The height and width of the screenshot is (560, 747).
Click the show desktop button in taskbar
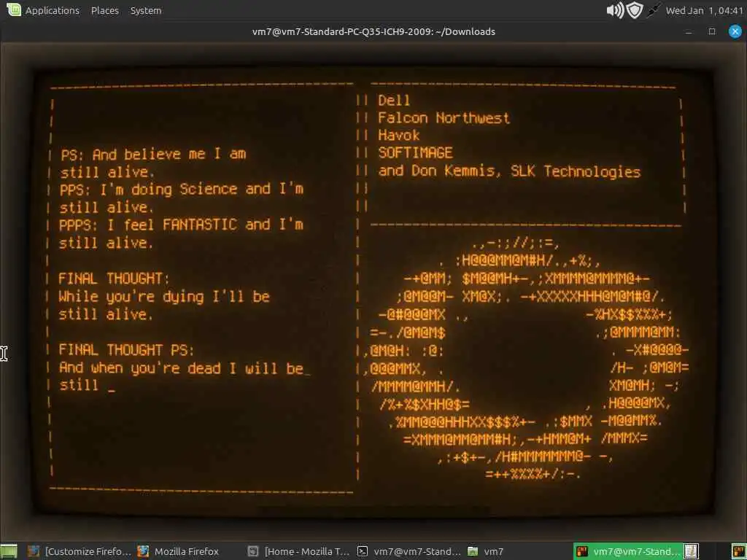tap(9, 551)
